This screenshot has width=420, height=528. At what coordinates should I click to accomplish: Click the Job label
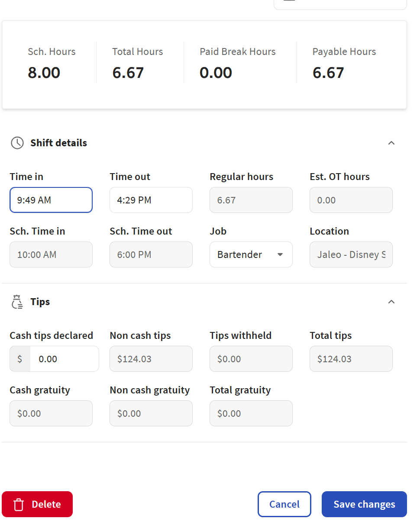pos(218,231)
